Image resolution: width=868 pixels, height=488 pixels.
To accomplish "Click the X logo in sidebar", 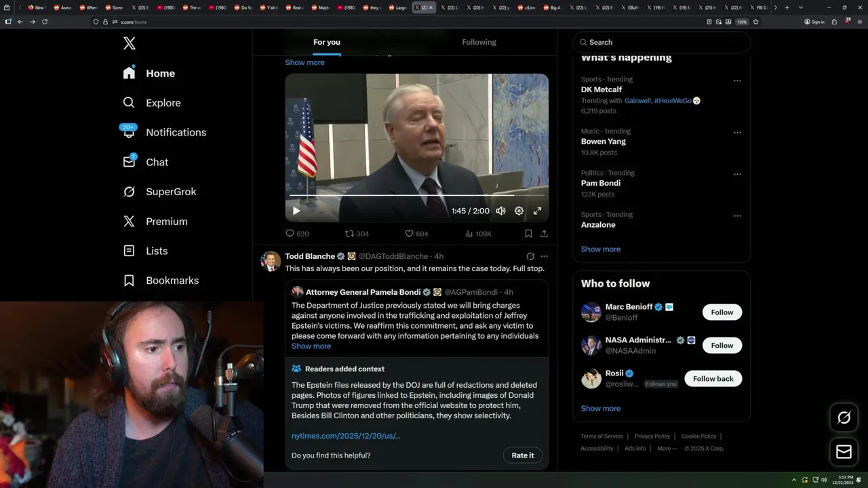I will tap(130, 43).
